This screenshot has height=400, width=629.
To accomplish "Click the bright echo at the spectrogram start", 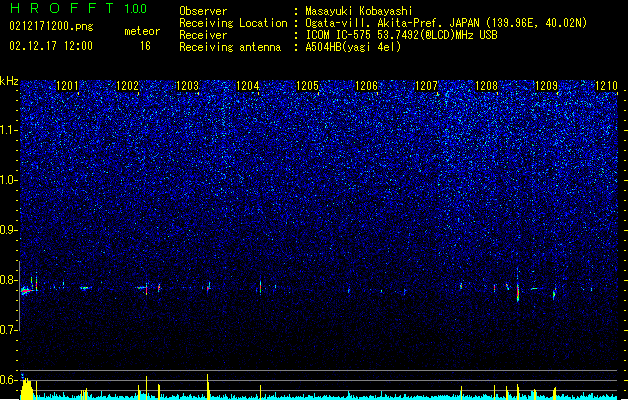I will [26, 290].
